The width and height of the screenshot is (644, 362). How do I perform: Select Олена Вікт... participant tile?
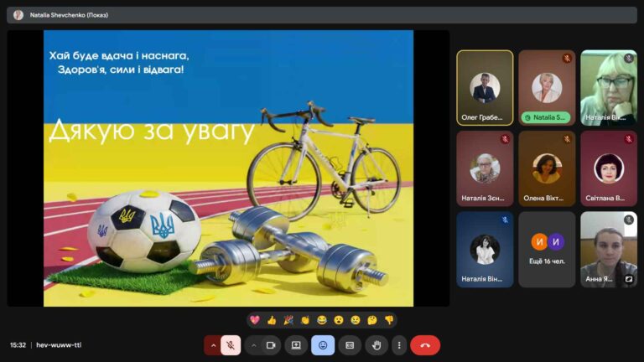(547, 168)
